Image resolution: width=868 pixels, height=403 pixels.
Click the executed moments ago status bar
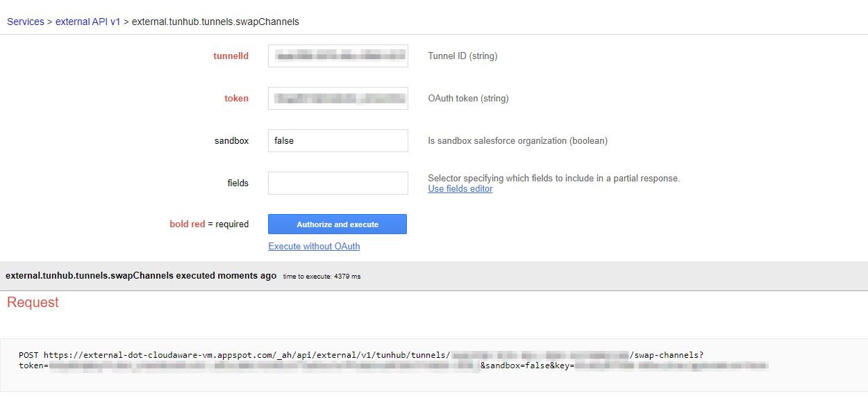[141, 276]
